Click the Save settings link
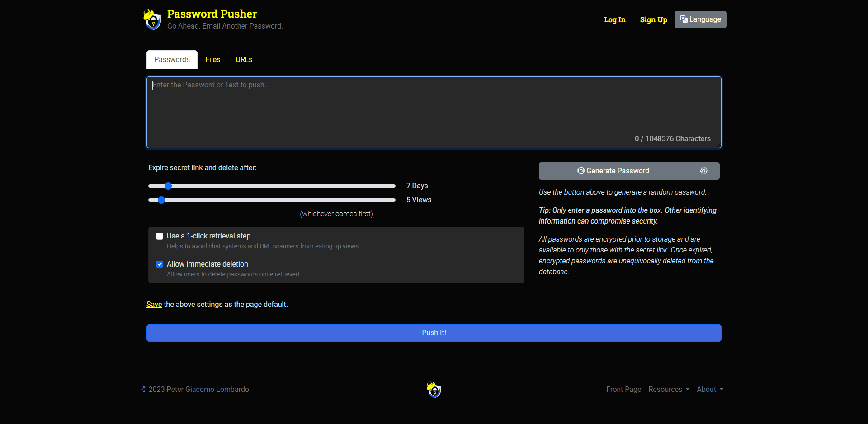The width and height of the screenshot is (868, 424). (154, 304)
